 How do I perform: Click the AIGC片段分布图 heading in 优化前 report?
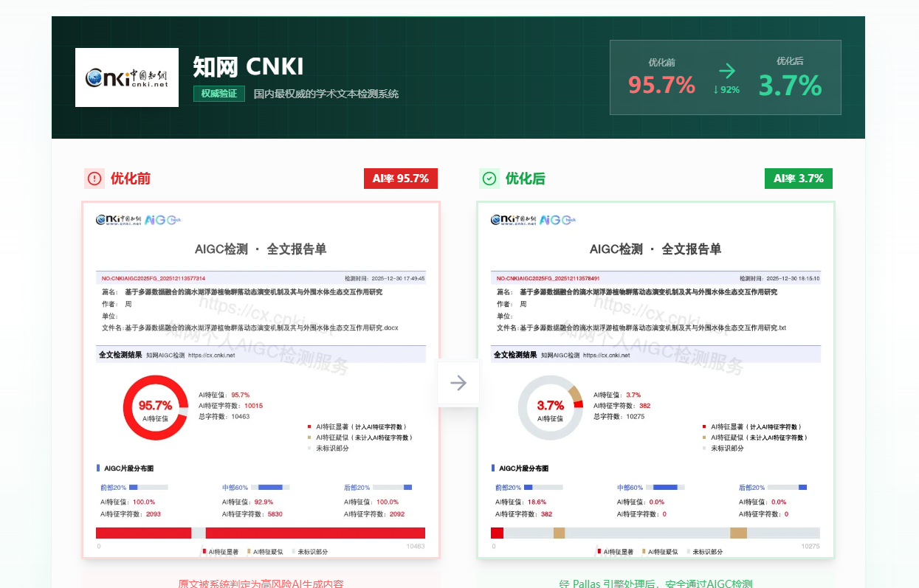point(129,468)
